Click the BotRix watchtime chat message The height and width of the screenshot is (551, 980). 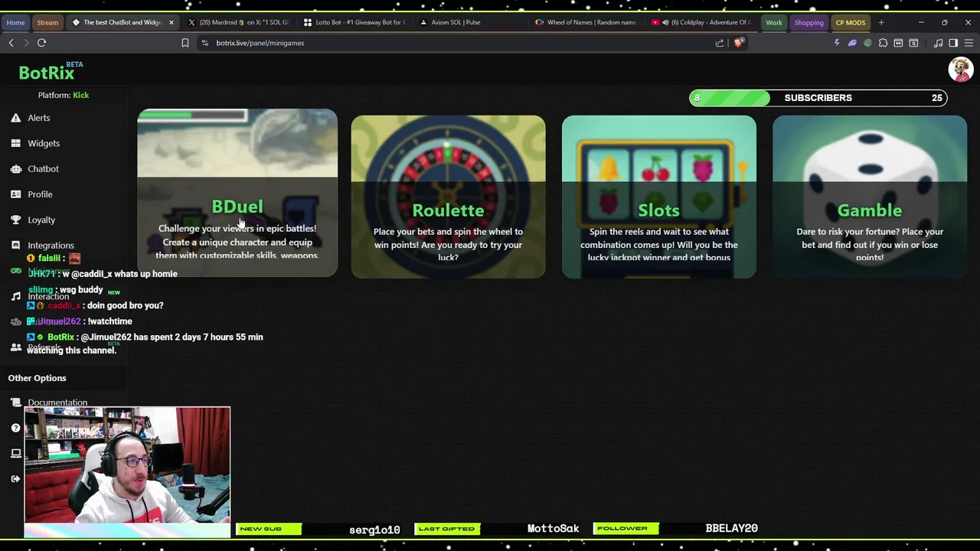(145, 344)
